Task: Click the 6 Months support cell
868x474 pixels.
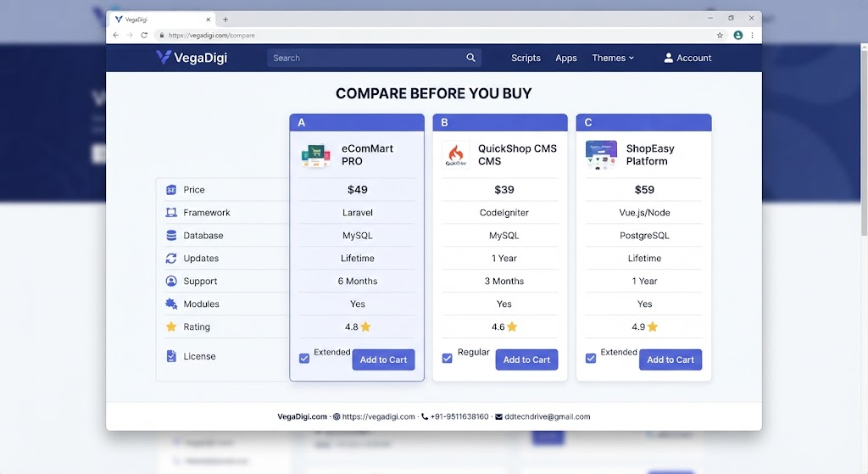Action: click(358, 281)
